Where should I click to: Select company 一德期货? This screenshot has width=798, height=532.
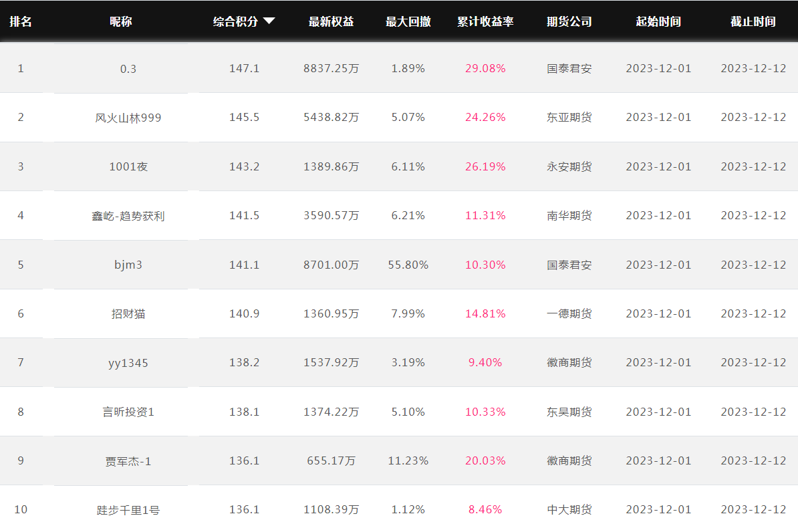[x=569, y=313]
